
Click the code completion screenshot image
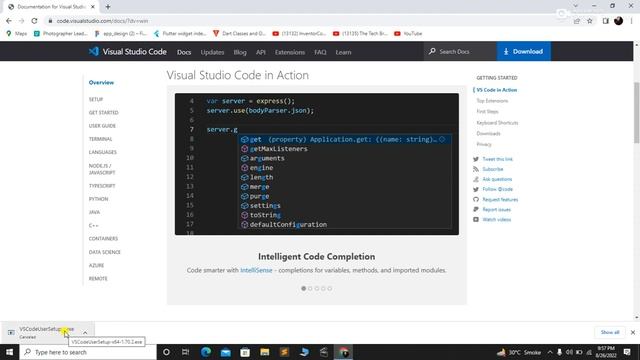[317, 164]
